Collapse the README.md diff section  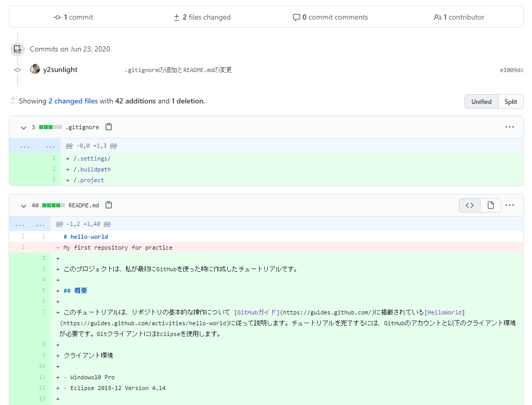pyautogui.click(x=23, y=205)
